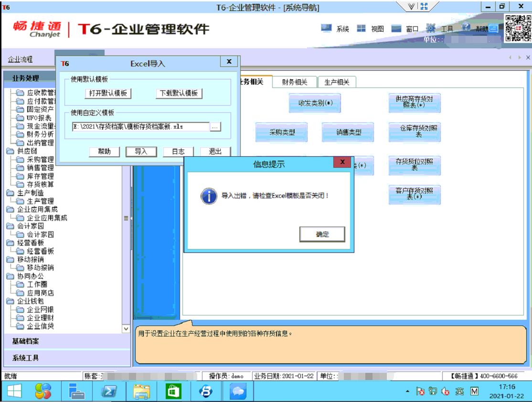Open 销售类型 navigation button

[349, 132]
